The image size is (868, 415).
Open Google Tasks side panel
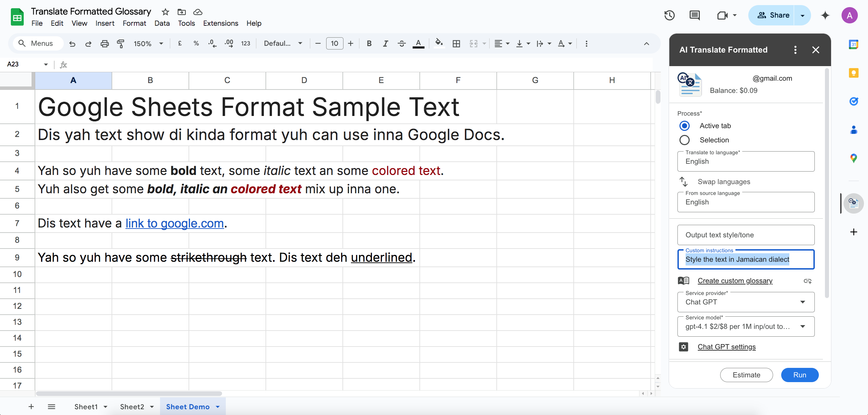853,101
